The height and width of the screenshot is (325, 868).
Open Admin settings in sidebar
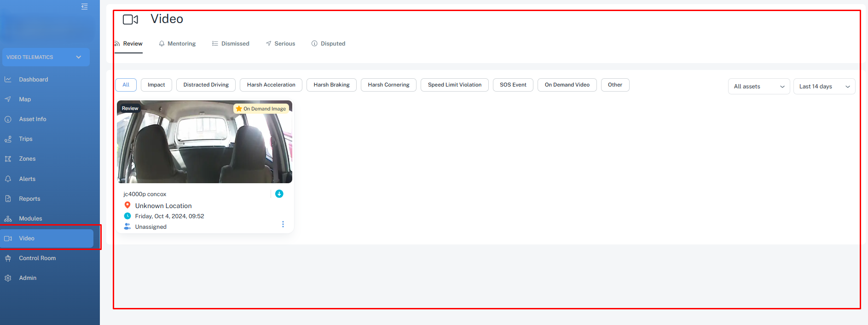[28, 278]
